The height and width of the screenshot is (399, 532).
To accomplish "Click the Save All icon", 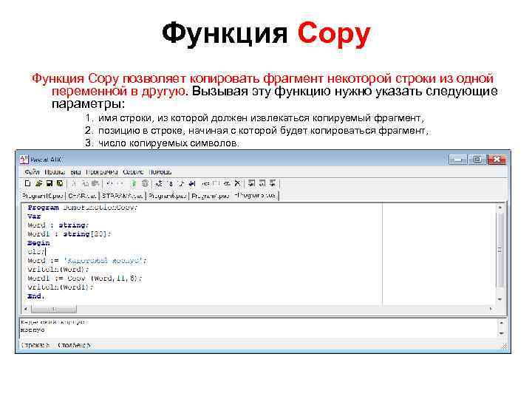I will coord(60,183).
